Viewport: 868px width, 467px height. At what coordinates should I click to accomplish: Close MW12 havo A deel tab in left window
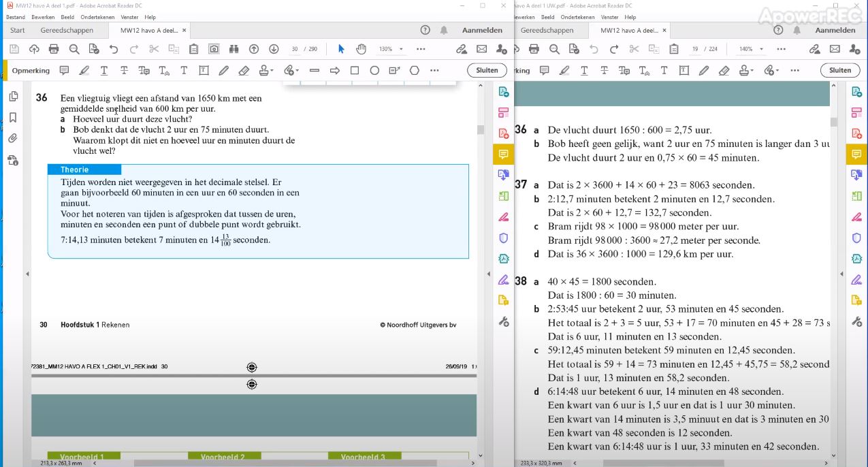click(x=184, y=30)
